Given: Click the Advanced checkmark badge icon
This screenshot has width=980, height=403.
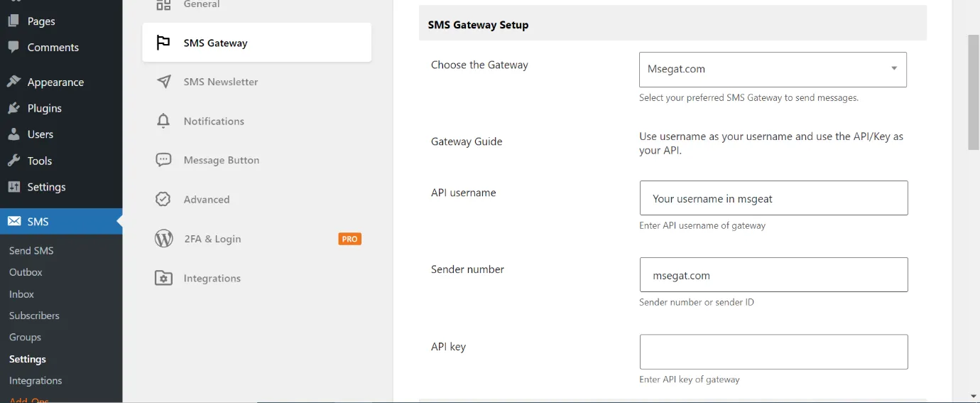Looking at the screenshot, I should [163, 200].
